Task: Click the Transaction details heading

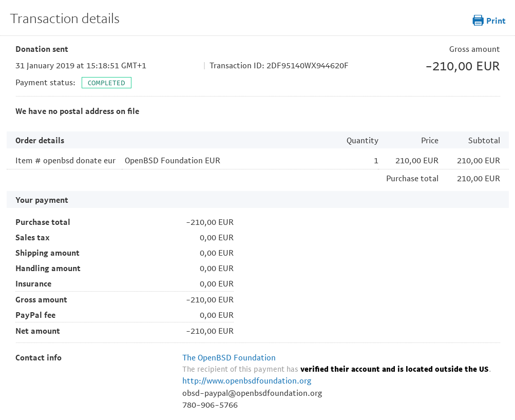Action: (65, 18)
